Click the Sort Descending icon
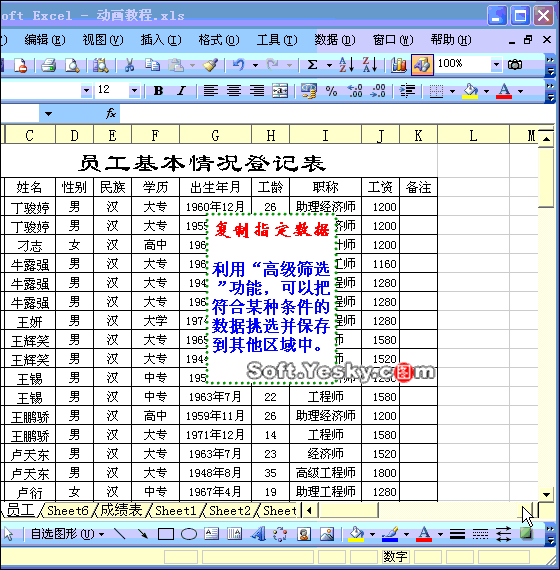This screenshot has height=570, width=560. [369, 65]
